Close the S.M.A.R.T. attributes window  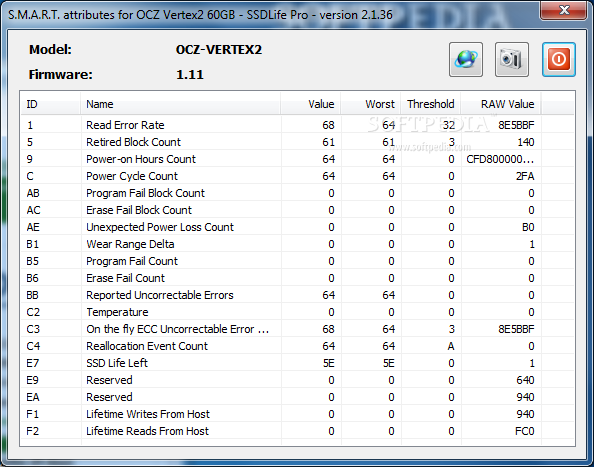tap(564, 10)
